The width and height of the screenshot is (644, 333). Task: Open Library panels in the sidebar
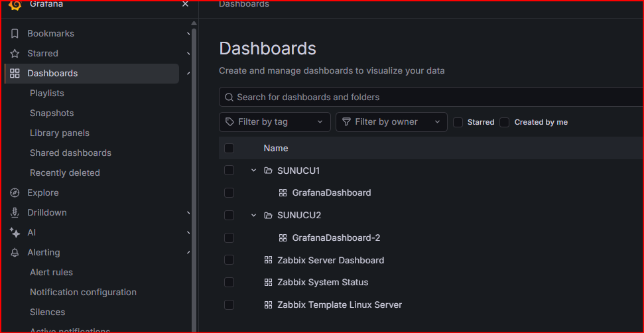(x=60, y=133)
